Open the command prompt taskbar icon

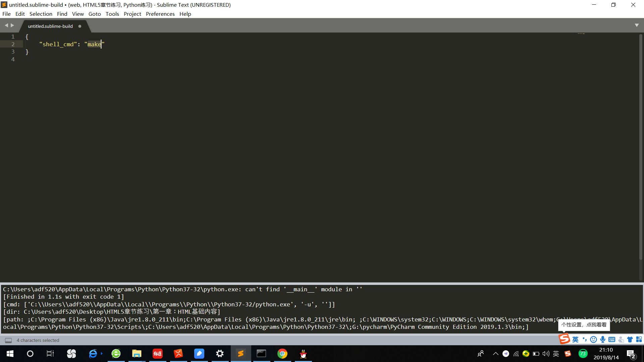(x=261, y=354)
